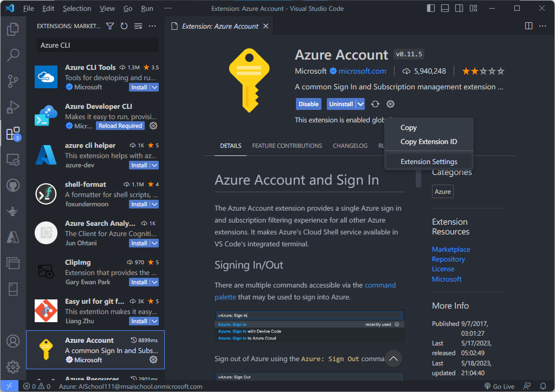Split the editor right
This screenshot has height=392, width=555.
pos(528,26)
